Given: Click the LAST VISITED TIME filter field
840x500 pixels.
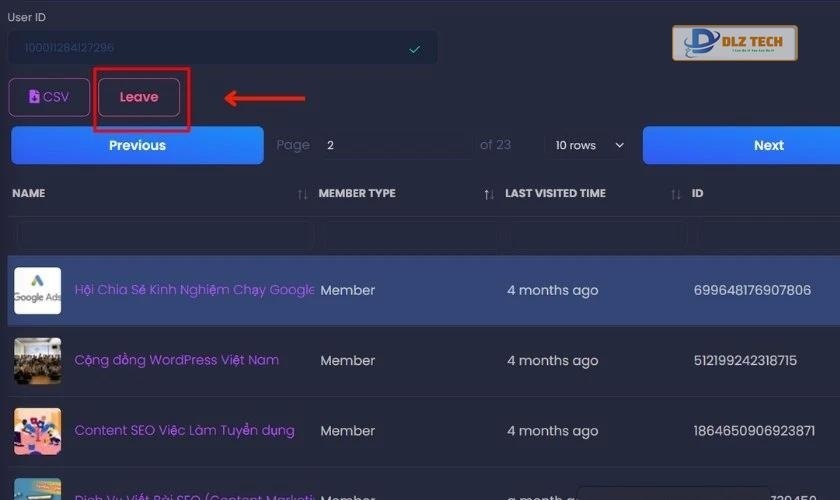Looking at the screenshot, I should click(597, 235).
